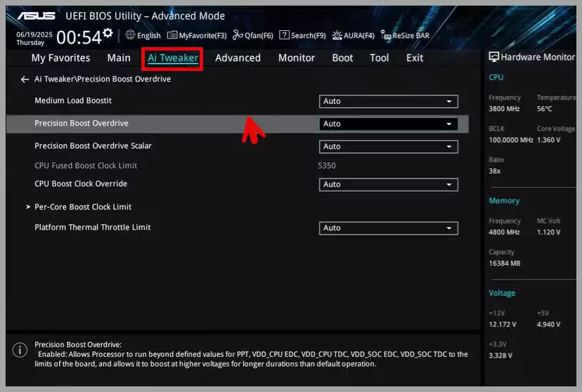582x392 pixels.
Task: Select Precision Boost Overdrive Scalar label
Action: (93, 145)
